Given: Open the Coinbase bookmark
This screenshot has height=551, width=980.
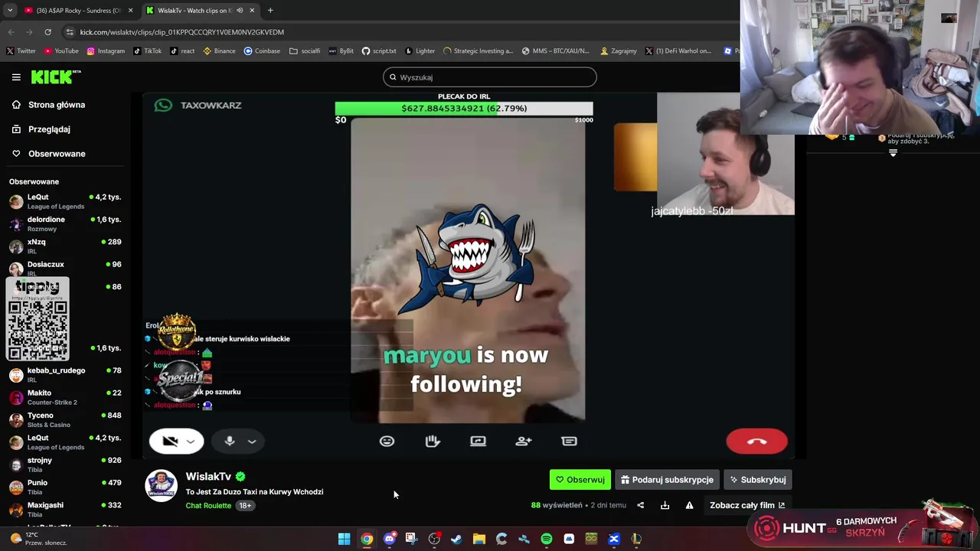Looking at the screenshot, I should [x=262, y=51].
